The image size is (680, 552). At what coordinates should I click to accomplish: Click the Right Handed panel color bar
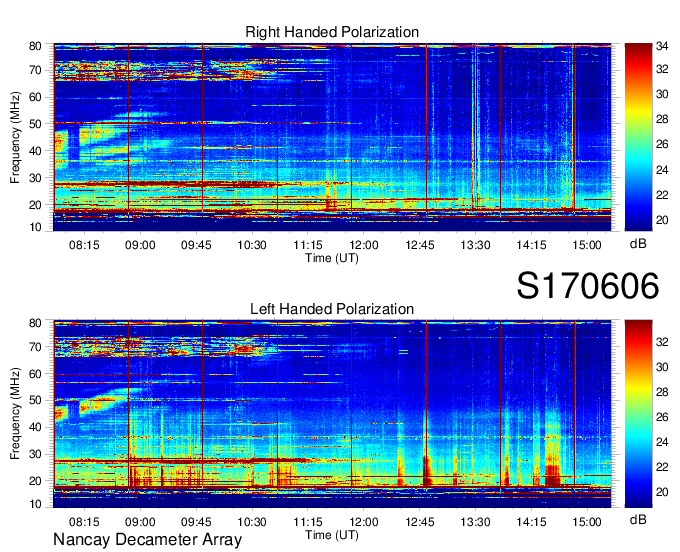point(638,137)
